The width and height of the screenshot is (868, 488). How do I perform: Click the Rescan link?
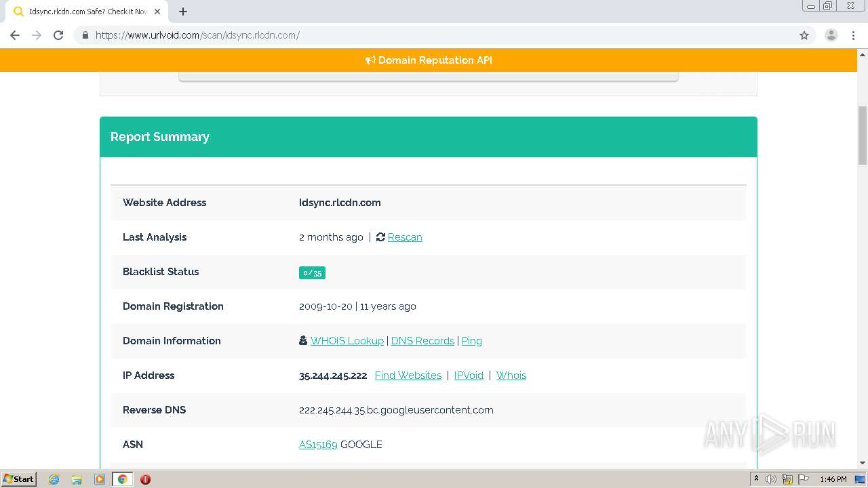point(405,237)
